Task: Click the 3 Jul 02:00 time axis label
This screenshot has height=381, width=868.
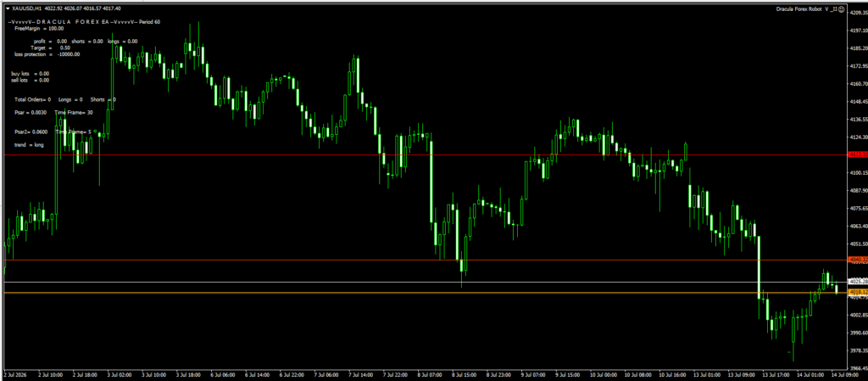Action: [119, 374]
